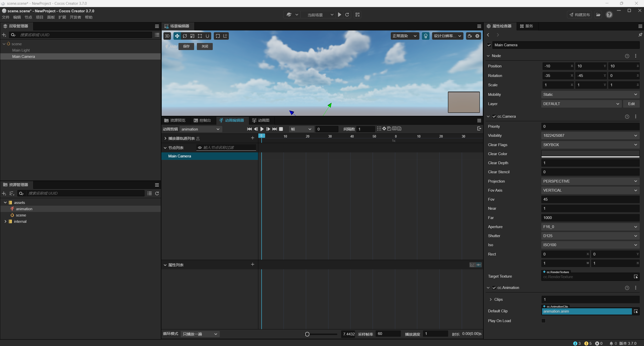Open the Clear Flags SKYBOX dropdown

point(590,145)
